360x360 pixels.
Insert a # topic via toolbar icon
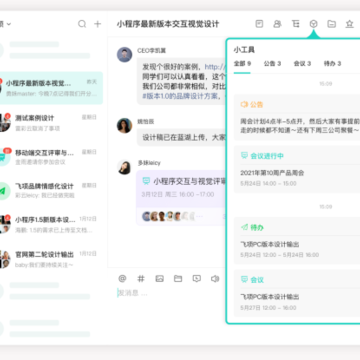(x=141, y=278)
